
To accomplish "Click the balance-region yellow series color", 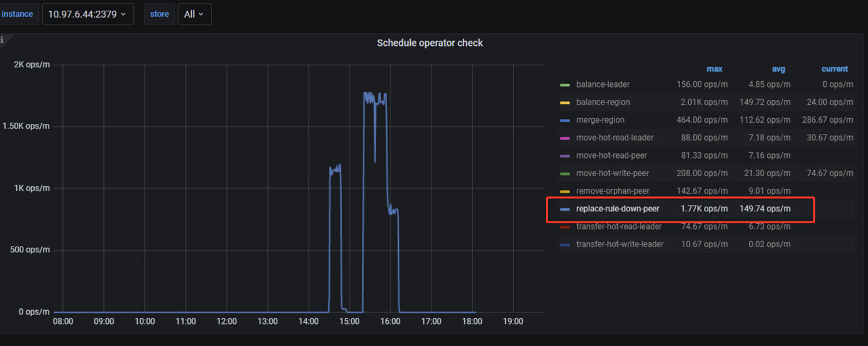I will point(564,103).
